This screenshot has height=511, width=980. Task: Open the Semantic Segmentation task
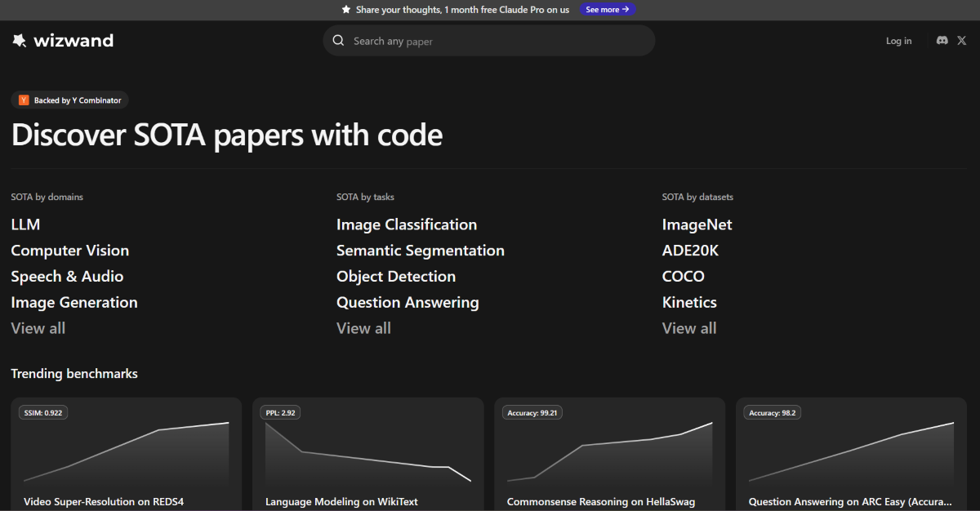[421, 251]
